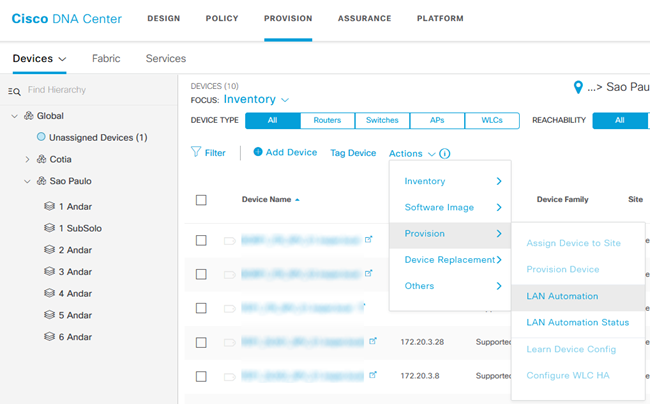The height and width of the screenshot is (404, 650).
Task: Click the 1 SubSolo floor icon
Action: pos(49,227)
